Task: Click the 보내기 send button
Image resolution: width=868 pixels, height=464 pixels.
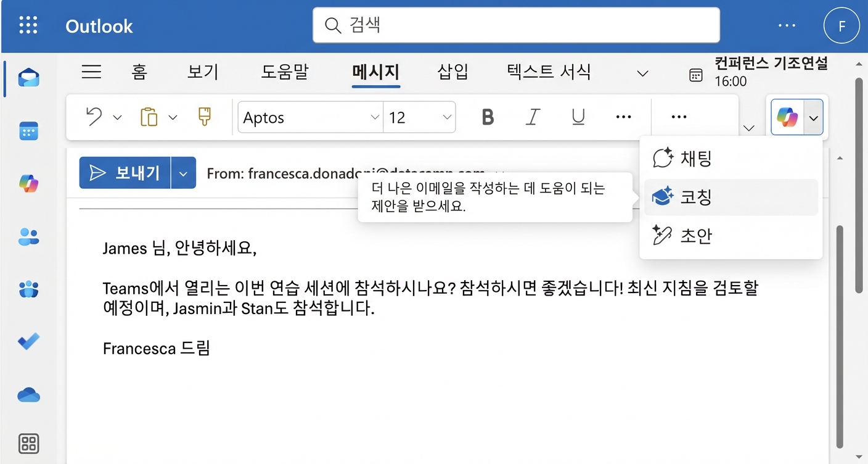Action: pos(125,173)
